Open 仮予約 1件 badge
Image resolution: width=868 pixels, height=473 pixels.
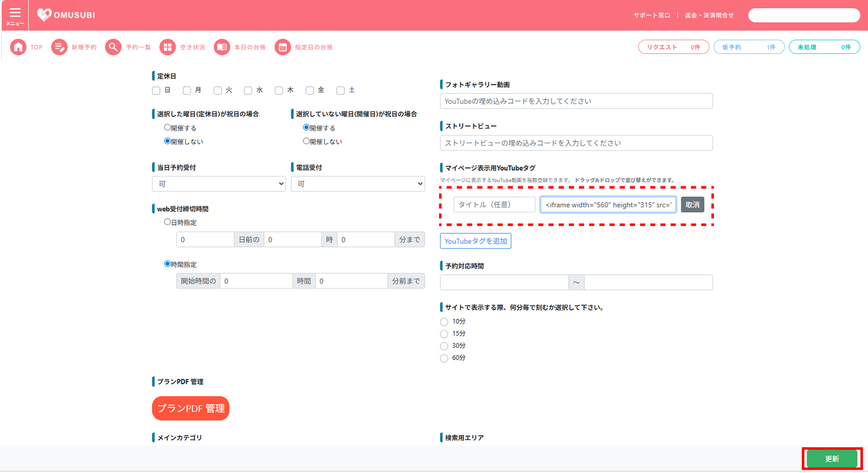click(749, 47)
